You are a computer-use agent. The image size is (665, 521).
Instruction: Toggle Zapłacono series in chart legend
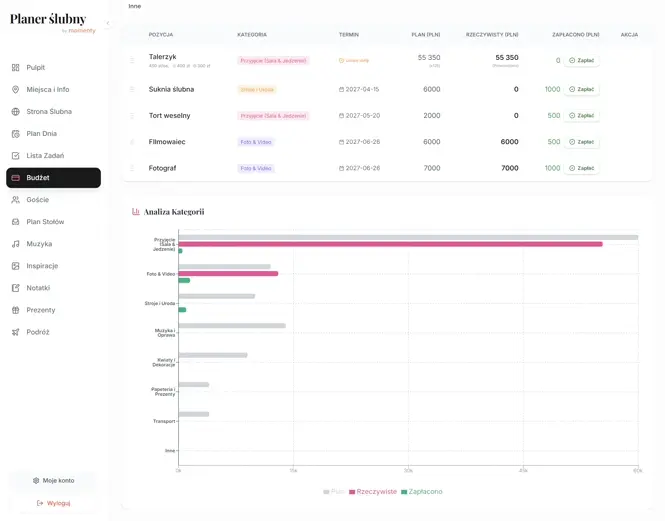pos(421,492)
